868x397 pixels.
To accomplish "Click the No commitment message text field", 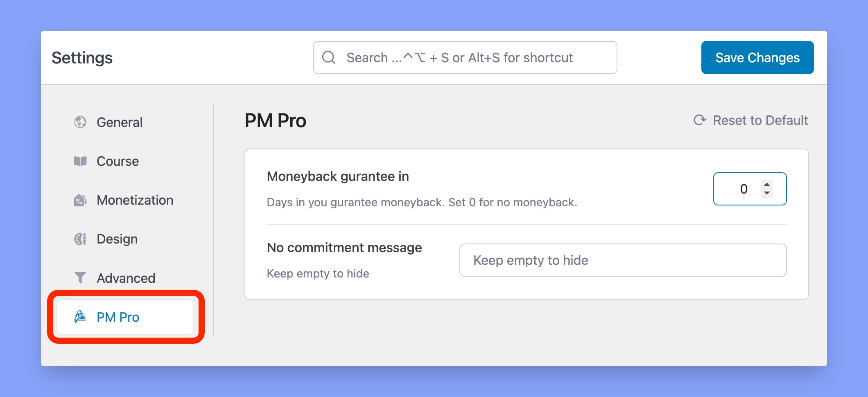I will point(623,260).
